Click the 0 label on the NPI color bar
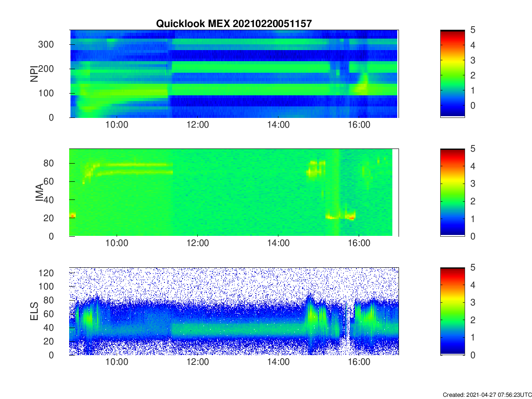Viewport: 532px width, 399px height. [473, 105]
